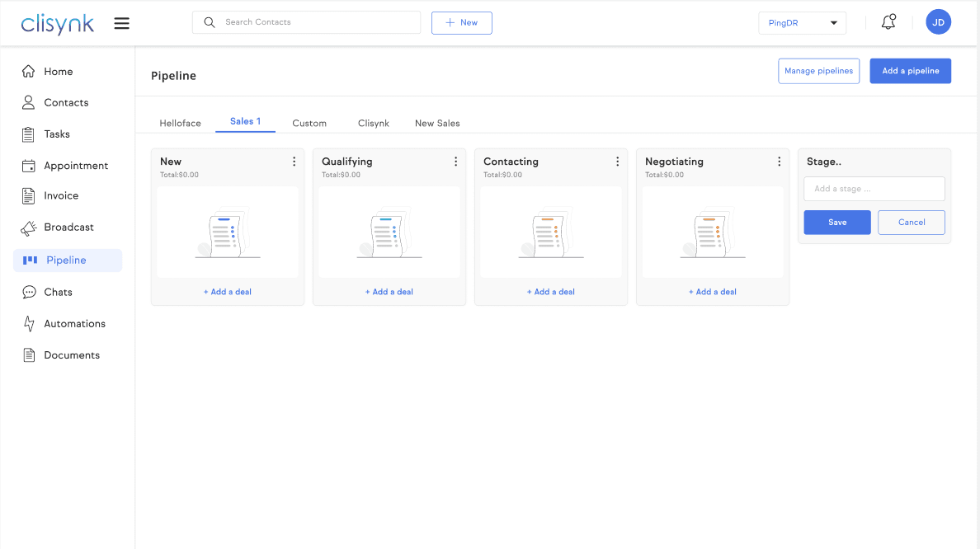Open the notifications bell
The width and height of the screenshot is (980, 549).
(888, 22)
